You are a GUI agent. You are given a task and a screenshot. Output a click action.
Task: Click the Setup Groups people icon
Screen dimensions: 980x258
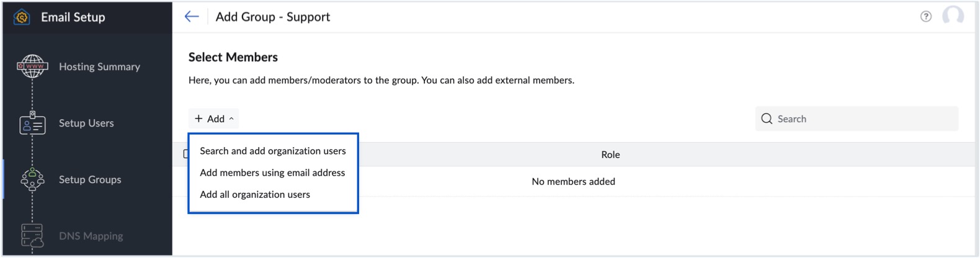32,180
